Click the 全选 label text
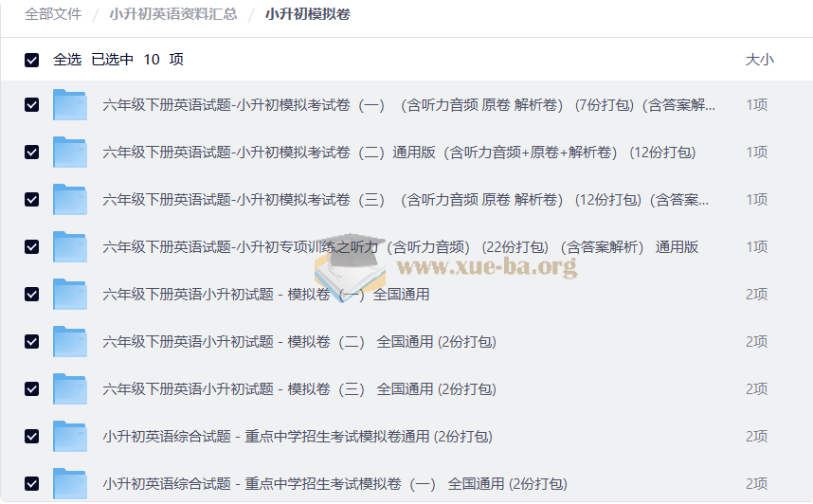The height and width of the screenshot is (504, 813). (x=67, y=60)
